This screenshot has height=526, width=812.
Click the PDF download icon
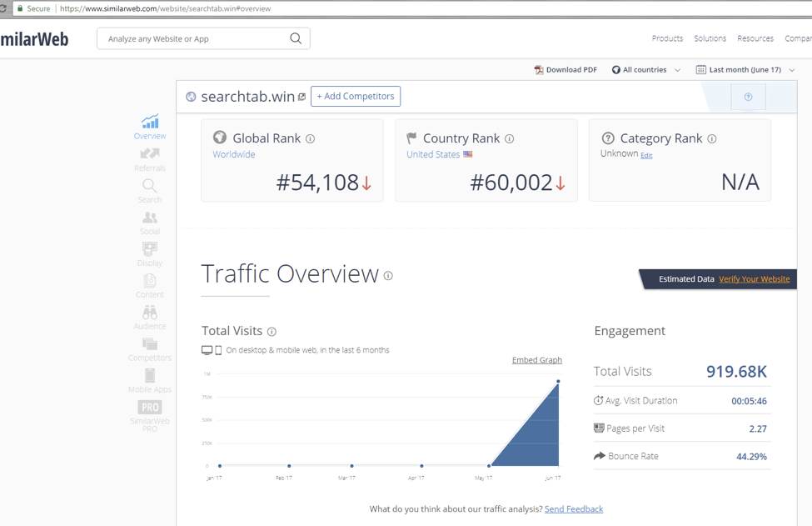point(539,70)
